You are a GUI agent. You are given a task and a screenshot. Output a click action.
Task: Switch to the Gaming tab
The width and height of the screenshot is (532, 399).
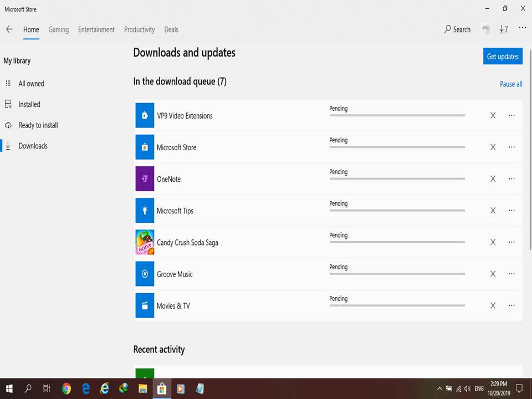point(59,29)
